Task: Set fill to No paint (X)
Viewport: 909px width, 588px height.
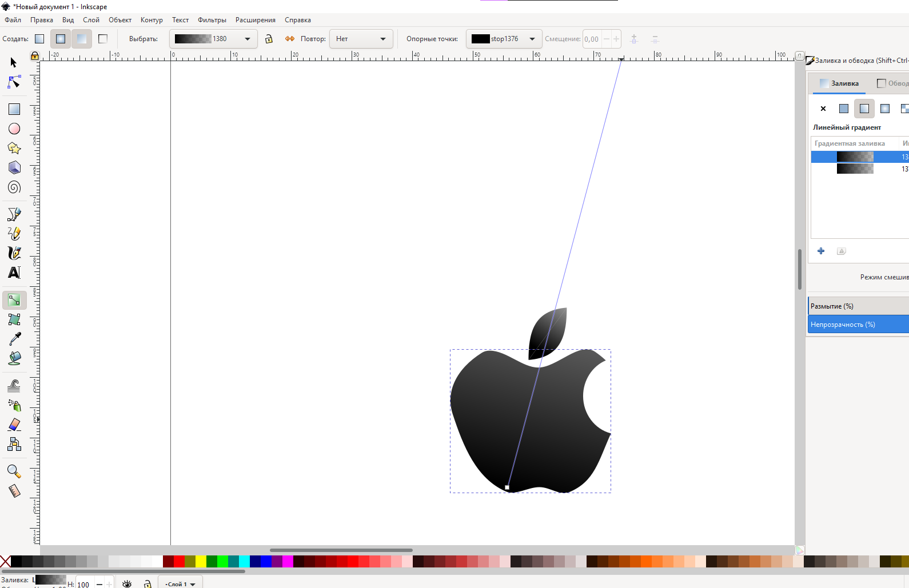Action: pyautogui.click(x=823, y=109)
